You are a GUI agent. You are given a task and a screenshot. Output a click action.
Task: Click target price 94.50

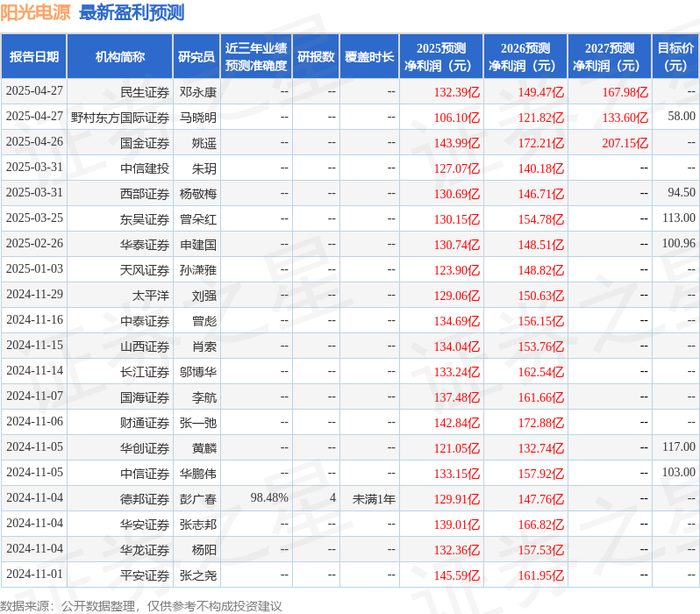[x=682, y=193]
